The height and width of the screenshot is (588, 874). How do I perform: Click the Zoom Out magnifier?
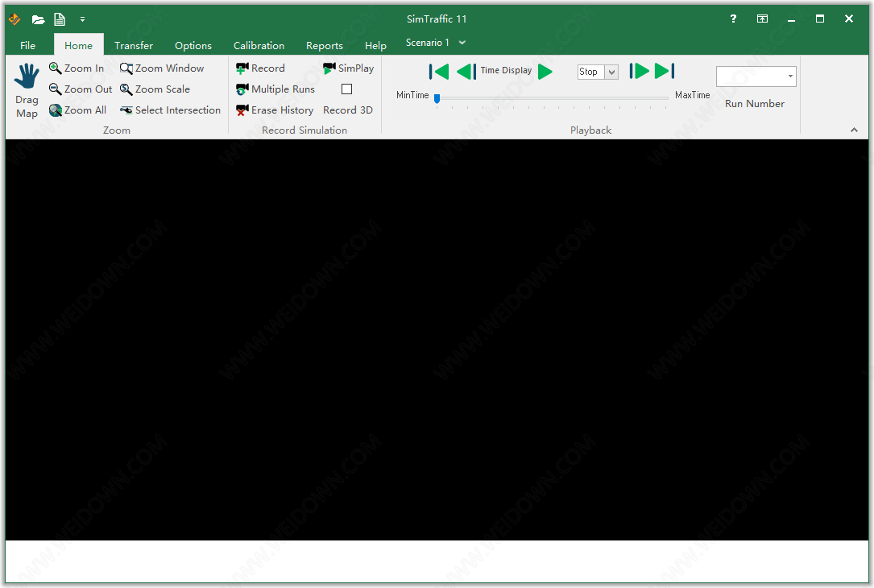click(81, 89)
